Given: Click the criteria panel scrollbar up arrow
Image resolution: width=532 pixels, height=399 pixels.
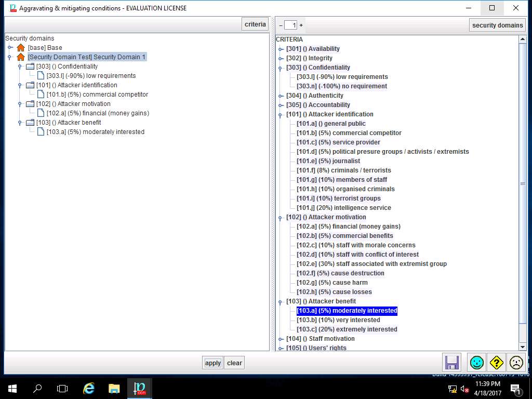Looking at the screenshot, I should [523, 39].
